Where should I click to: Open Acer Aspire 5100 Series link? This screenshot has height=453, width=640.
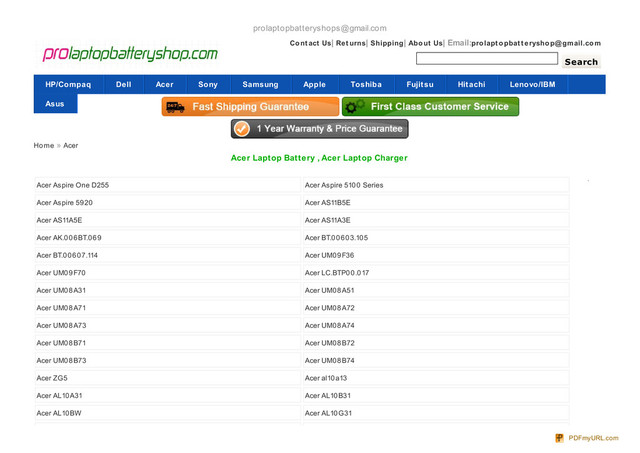pyautogui.click(x=344, y=185)
